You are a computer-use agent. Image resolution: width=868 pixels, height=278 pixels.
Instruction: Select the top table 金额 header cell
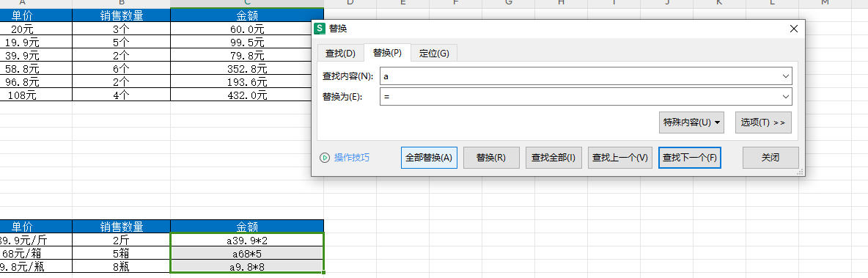(x=247, y=15)
